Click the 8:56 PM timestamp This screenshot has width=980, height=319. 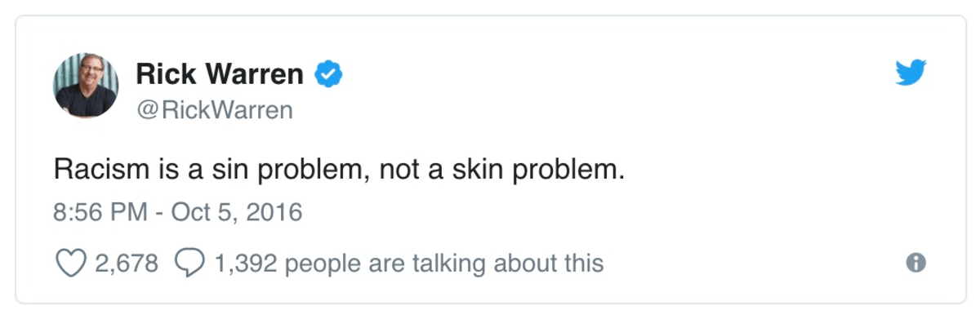tap(99, 213)
